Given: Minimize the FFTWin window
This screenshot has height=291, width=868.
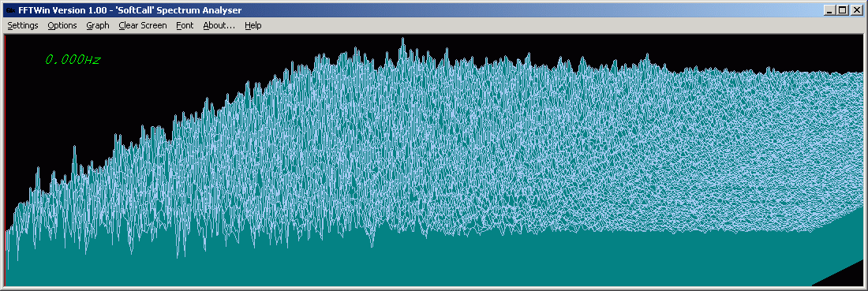Looking at the screenshot, I should point(830,10).
